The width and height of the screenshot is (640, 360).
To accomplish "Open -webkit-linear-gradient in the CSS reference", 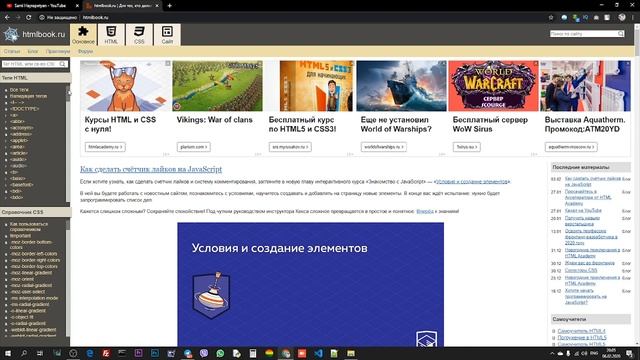I will (33, 330).
